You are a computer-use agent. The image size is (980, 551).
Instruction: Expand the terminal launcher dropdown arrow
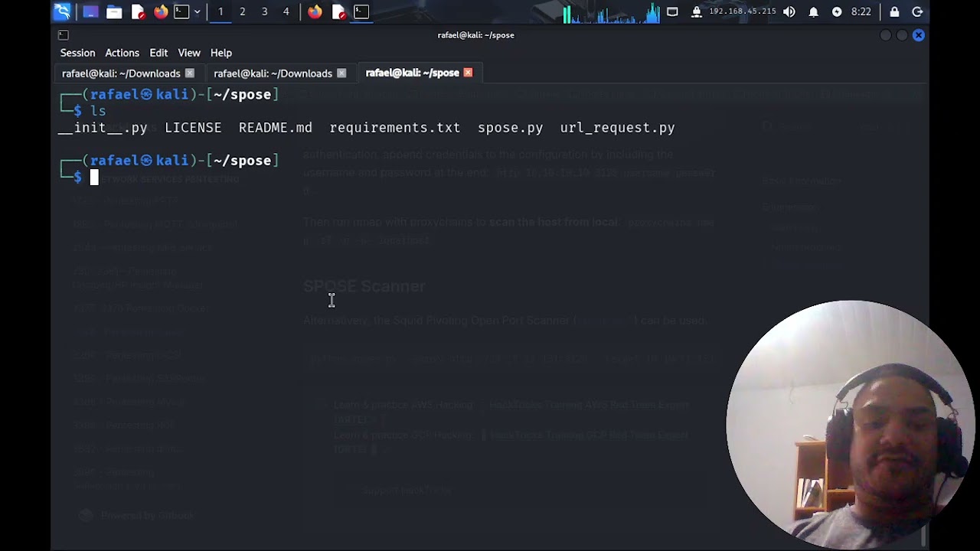pyautogui.click(x=197, y=11)
